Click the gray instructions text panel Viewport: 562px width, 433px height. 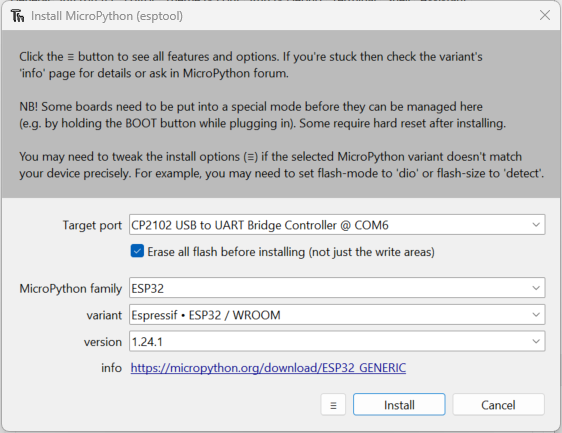coord(281,114)
